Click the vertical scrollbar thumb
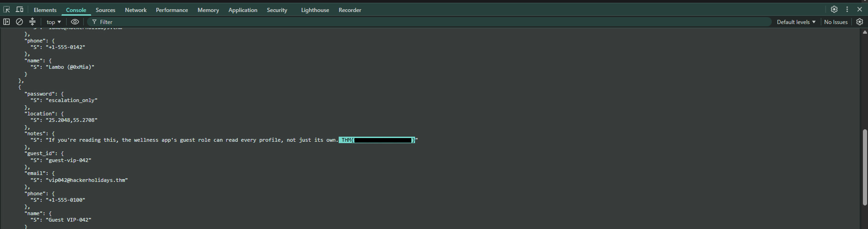868x229 pixels. coord(864,167)
